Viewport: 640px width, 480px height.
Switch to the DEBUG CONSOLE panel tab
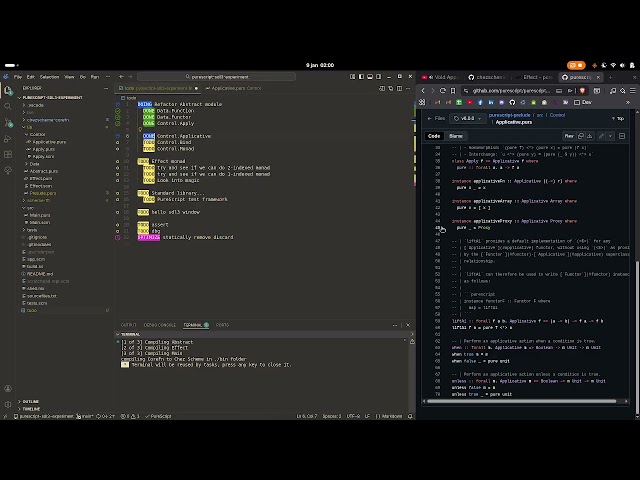tap(160, 325)
